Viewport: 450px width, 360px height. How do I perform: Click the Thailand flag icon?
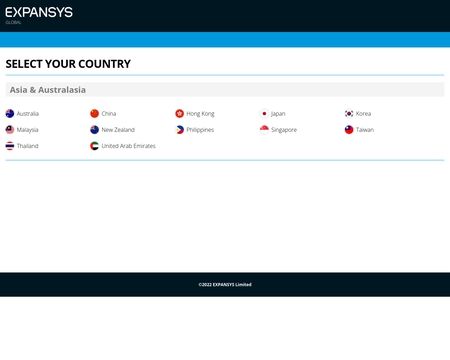(10, 146)
